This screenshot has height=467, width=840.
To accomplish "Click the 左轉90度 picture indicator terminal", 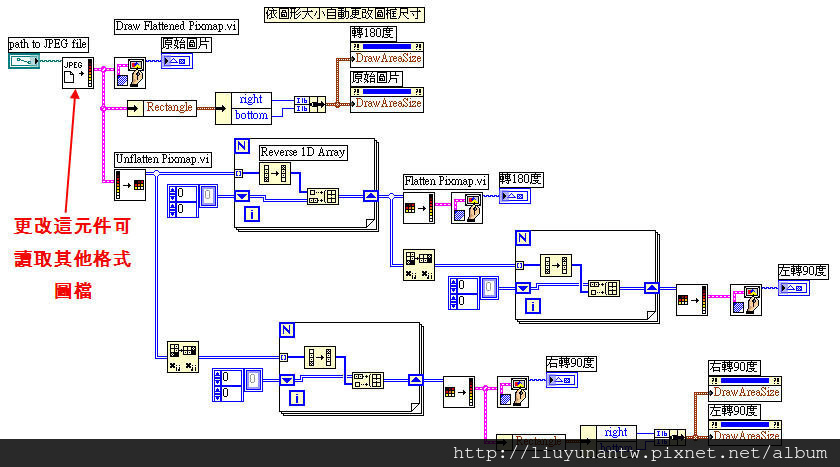I will point(794,288).
